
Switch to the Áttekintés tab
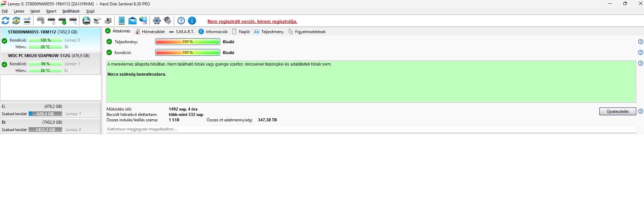tap(118, 31)
